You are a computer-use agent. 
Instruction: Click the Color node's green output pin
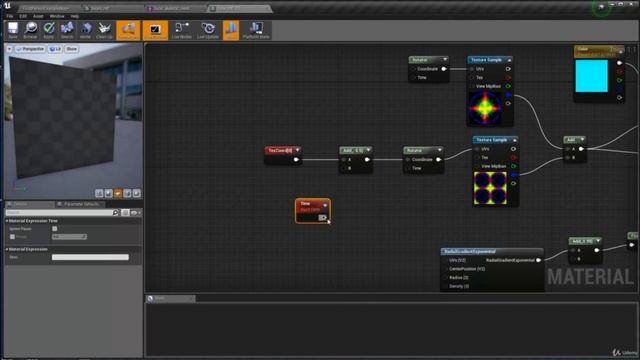[619, 80]
